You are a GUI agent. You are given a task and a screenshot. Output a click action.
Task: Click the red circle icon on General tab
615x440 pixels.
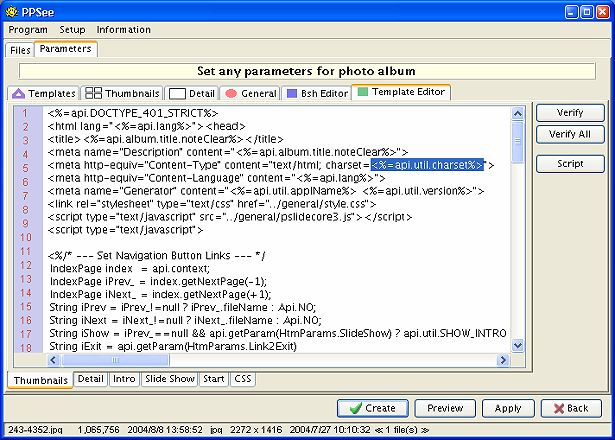click(231, 93)
